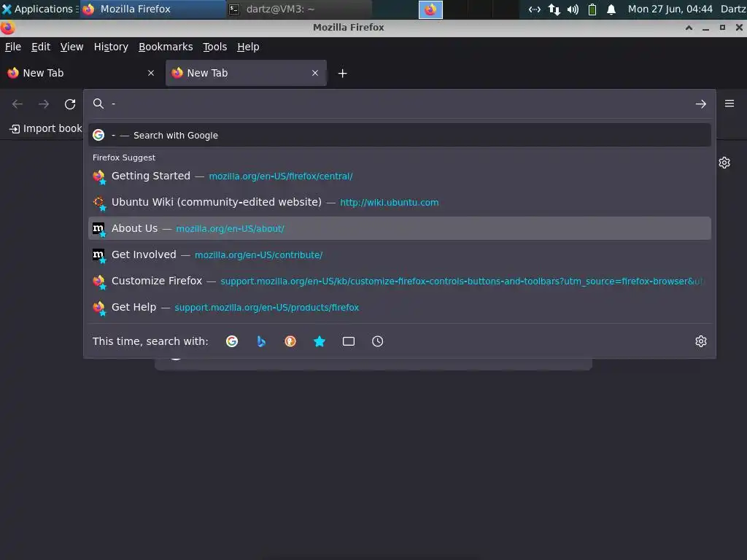This screenshot has width=747, height=560.
Task: Click the network connection tray icon
Action: coord(535,9)
